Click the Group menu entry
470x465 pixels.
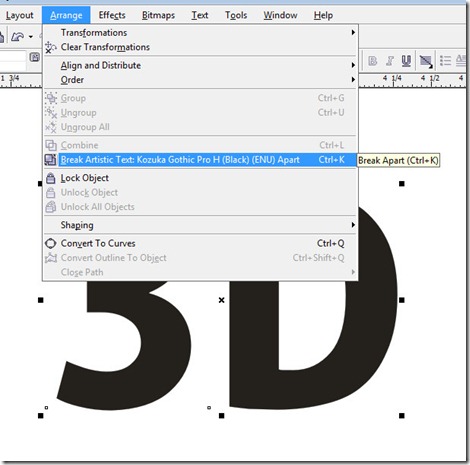click(200, 98)
